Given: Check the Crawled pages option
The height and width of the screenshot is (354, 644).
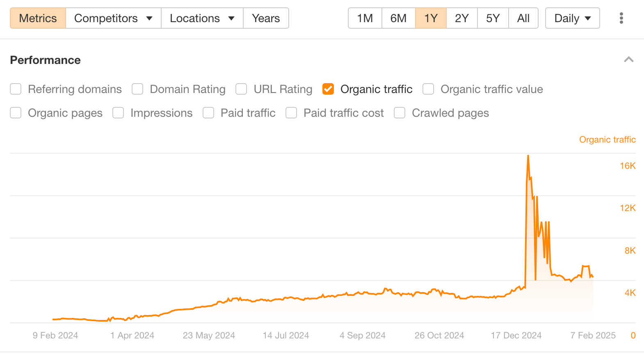Looking at the screenshot, I should coord(400,113).
